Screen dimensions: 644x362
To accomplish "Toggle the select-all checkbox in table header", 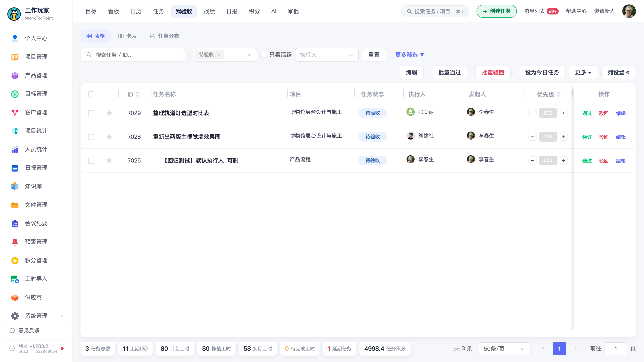I will [91, 94].
